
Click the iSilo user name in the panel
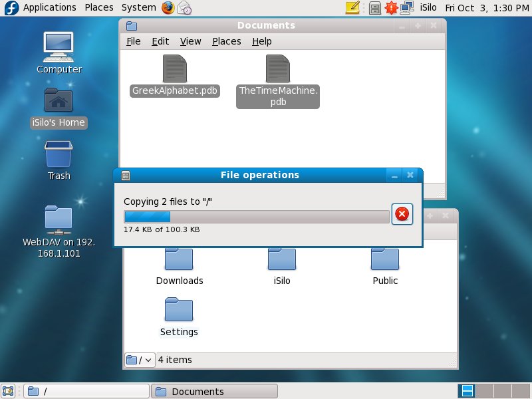point(429,8)
